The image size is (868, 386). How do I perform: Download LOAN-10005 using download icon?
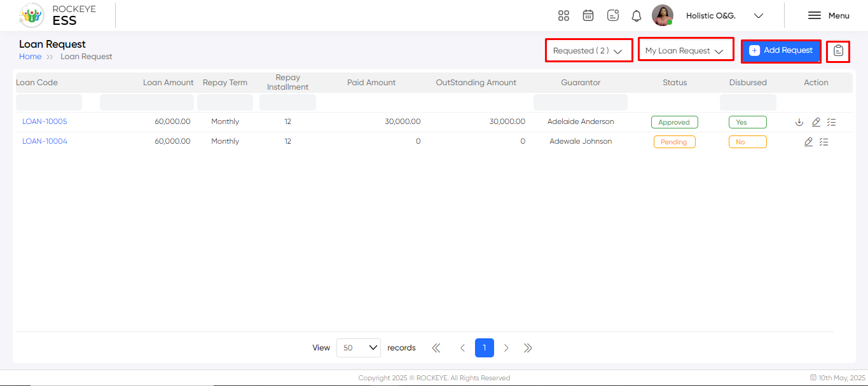coord(799,122)
